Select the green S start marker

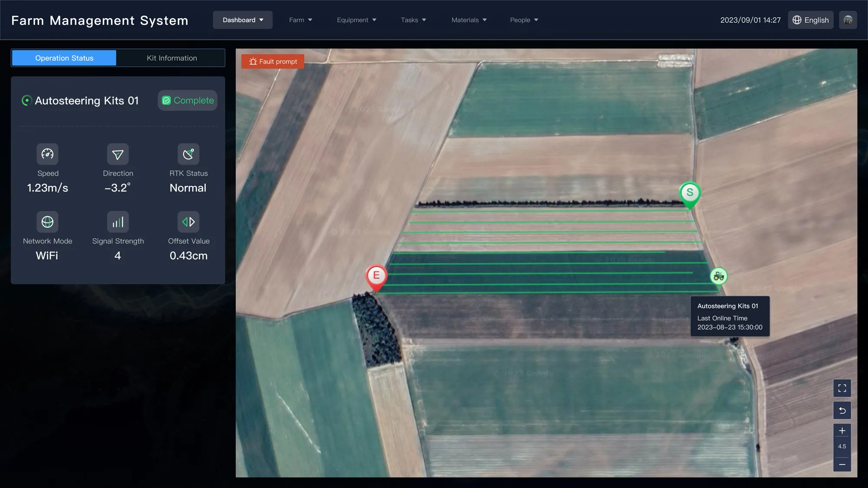click(690, 195)
